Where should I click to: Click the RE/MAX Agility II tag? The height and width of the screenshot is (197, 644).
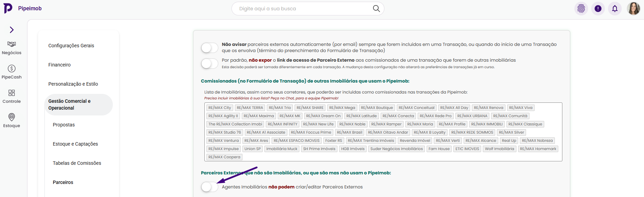point(223,116)
